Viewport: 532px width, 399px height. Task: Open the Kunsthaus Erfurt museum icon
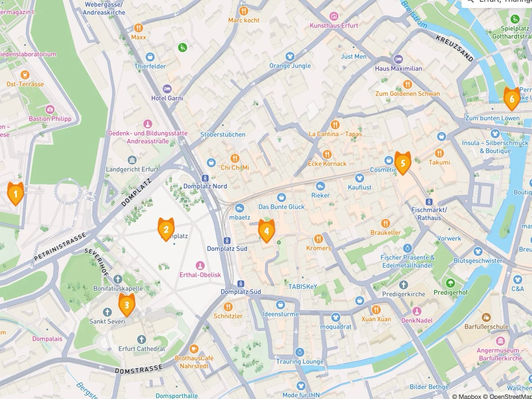(334, 16)
